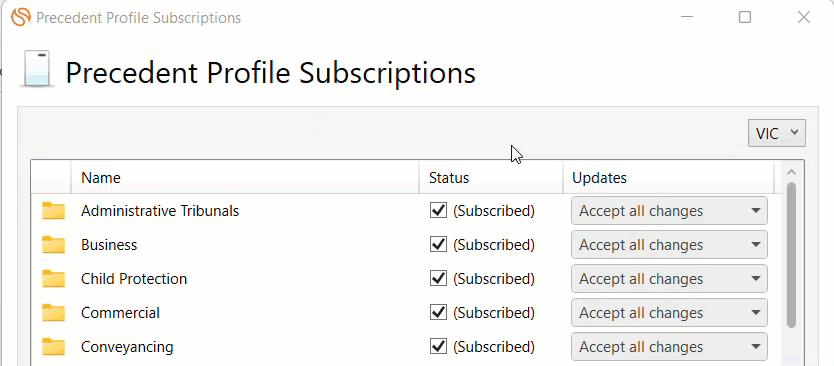Select the Conveyancing folder icon
Image resolution: width=834 pixels, height=366 pixels.
click(x=53, y=347)
